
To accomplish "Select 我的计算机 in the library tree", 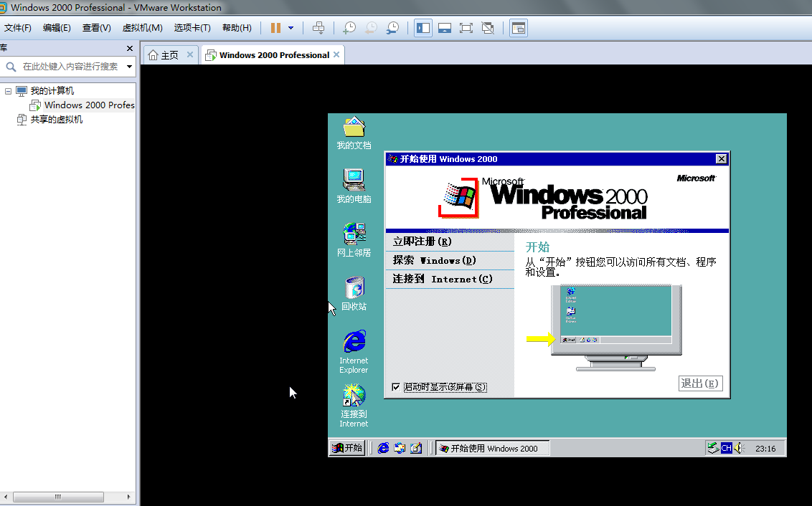I will 52,91.
